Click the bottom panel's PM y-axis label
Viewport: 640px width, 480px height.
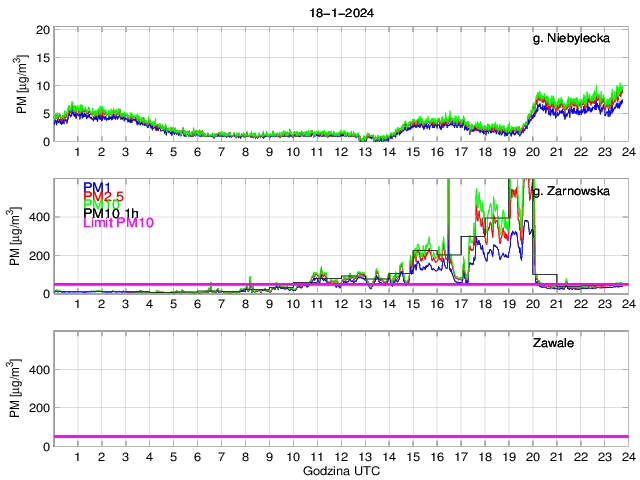click(12, 389)
